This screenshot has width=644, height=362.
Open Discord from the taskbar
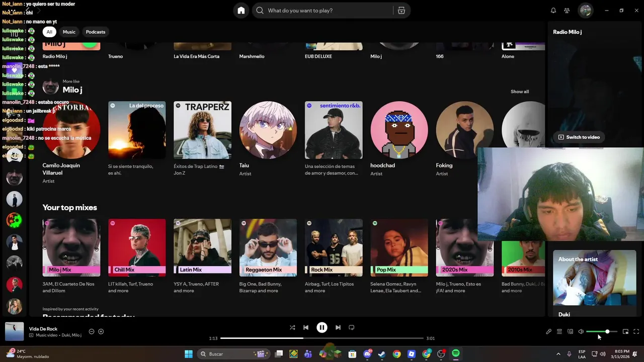367,354
